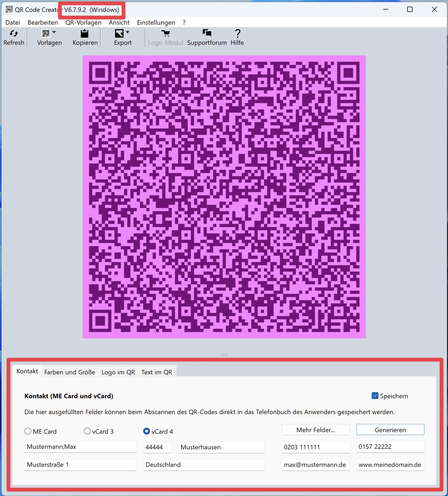Click the max@mustermann.de email field
Image resolution: width=448 pixels, height=496 pixels.
(x=315, y=465)
